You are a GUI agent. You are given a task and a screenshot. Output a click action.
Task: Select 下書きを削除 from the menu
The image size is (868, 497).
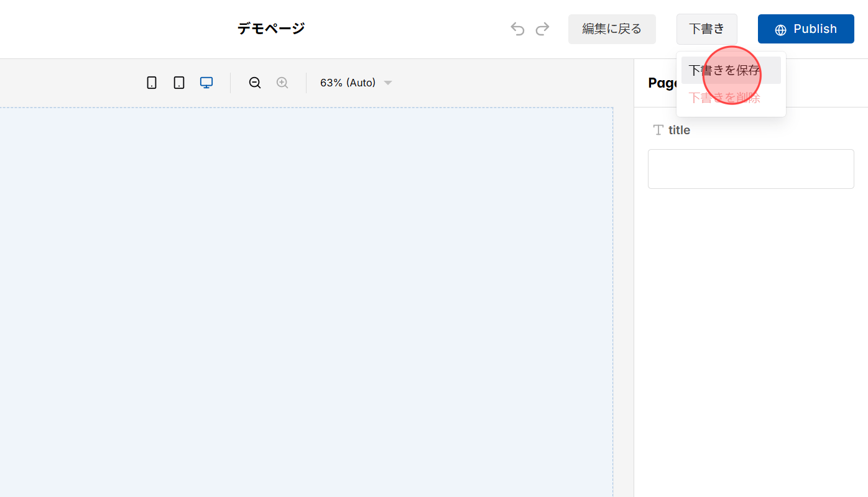[725, 97]
